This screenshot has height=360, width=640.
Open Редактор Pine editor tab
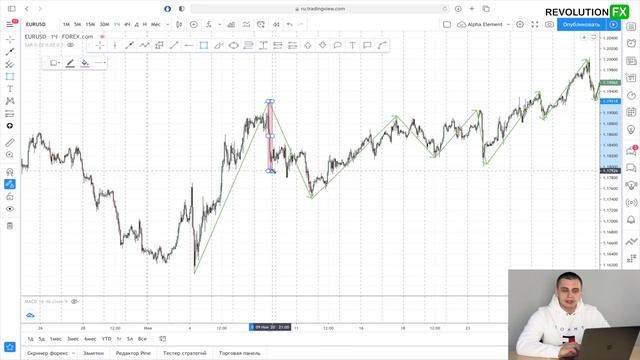(x=133, y=353)
